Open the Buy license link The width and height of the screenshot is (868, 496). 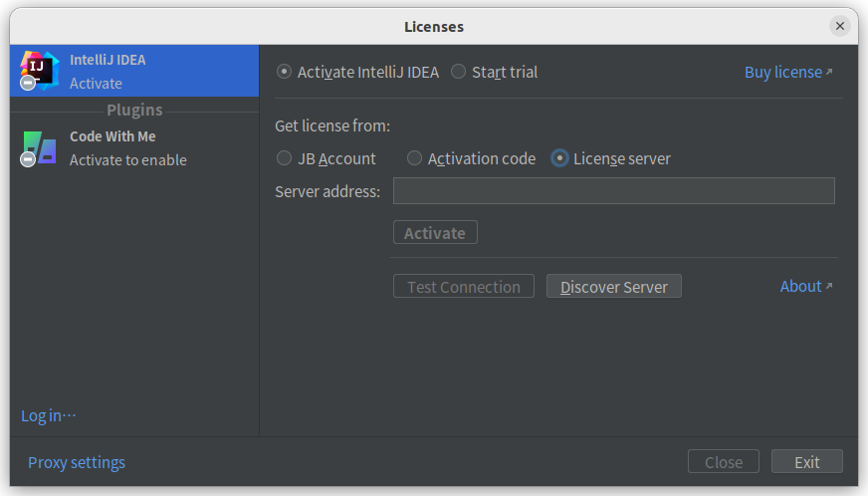pyautogui.click(x=782, y=72)
